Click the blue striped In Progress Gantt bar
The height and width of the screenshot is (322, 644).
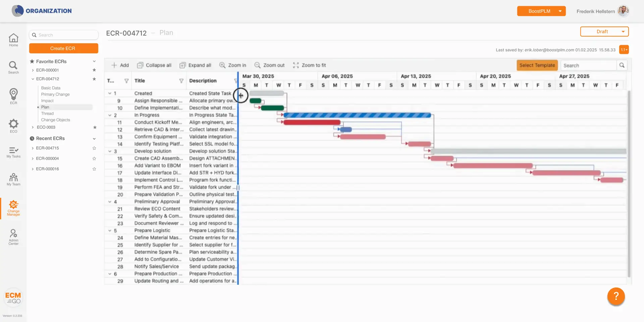[357, 115]
